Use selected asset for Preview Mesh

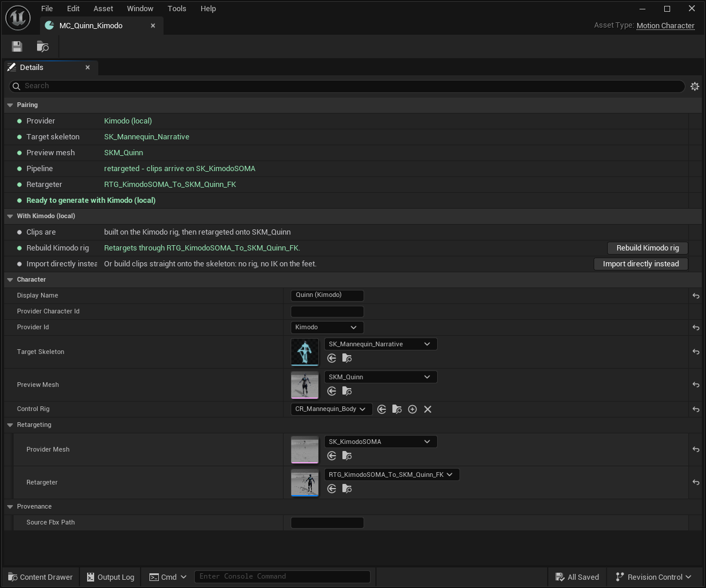click(x=332, y=391)
